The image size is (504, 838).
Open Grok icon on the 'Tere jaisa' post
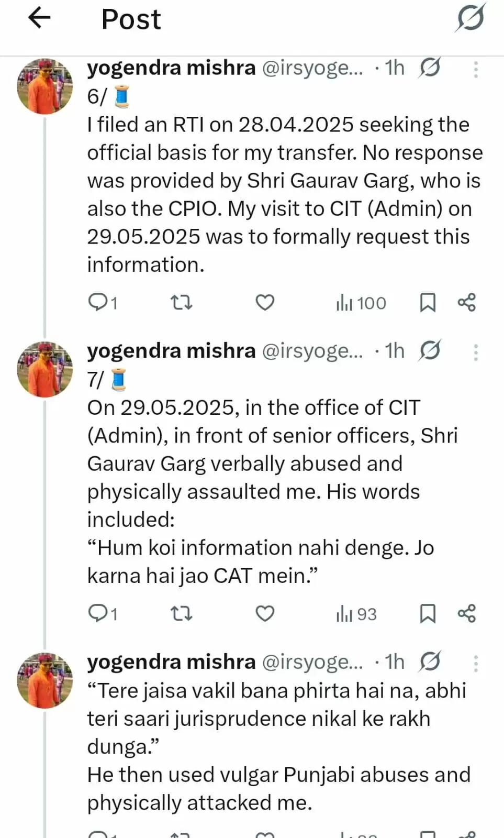(x=430, y=661)
